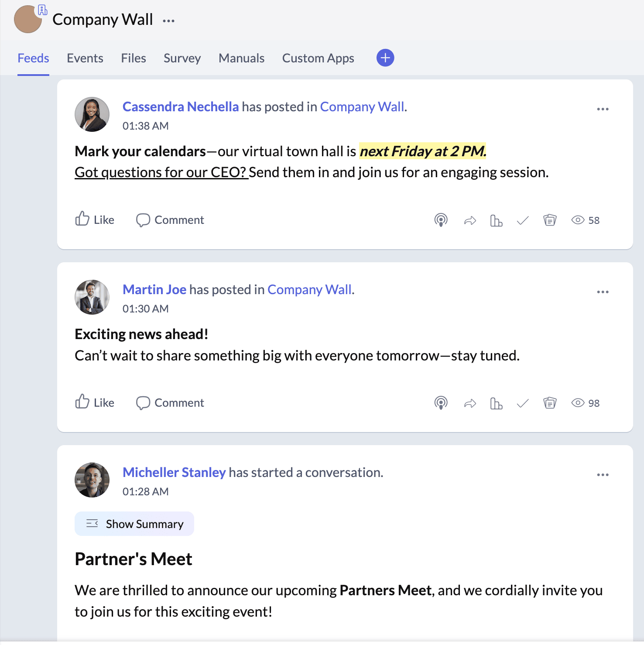Expand Show Summary on Partner's Meet post
644x645 pixels.
134,524
